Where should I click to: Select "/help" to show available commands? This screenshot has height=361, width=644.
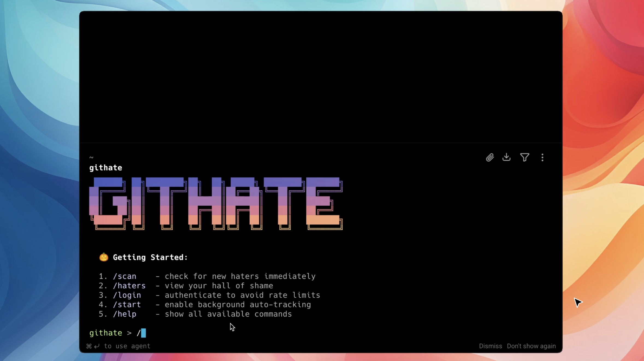125,314
